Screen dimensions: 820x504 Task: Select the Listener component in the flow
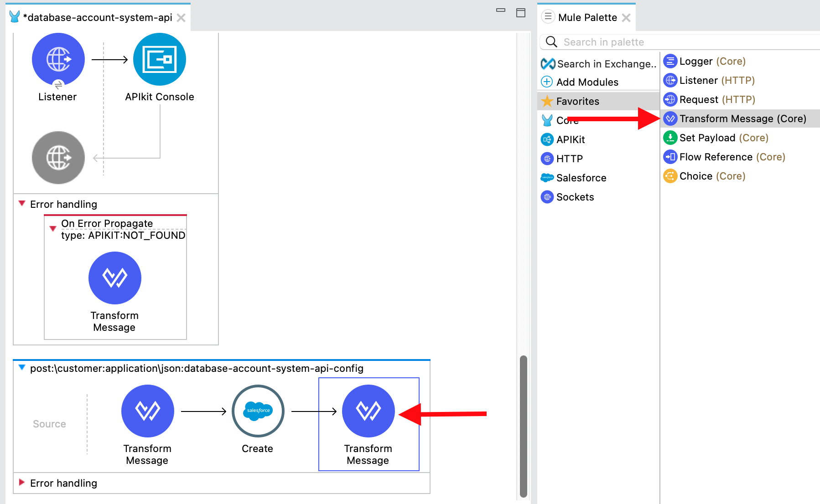click(58, 59)
